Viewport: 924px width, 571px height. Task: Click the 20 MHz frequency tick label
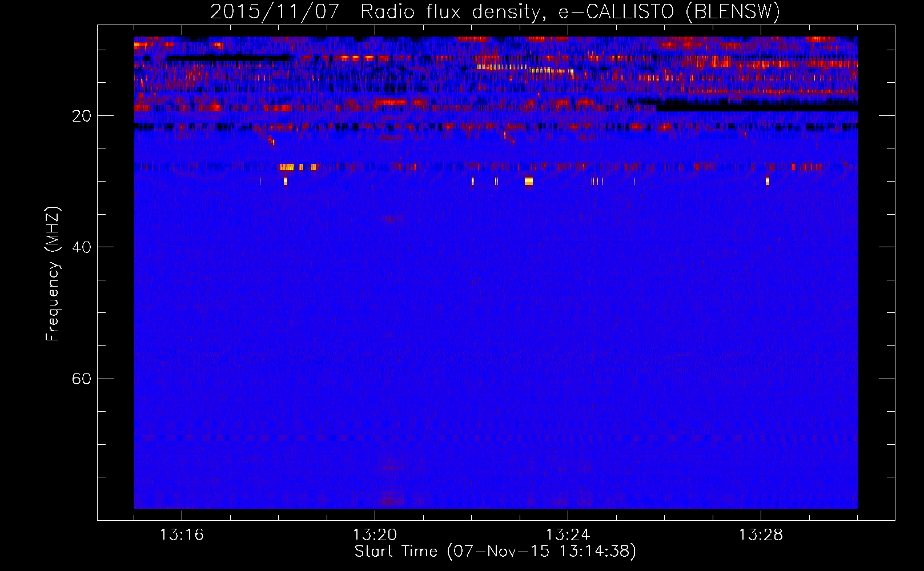click(x=82, y=116)
